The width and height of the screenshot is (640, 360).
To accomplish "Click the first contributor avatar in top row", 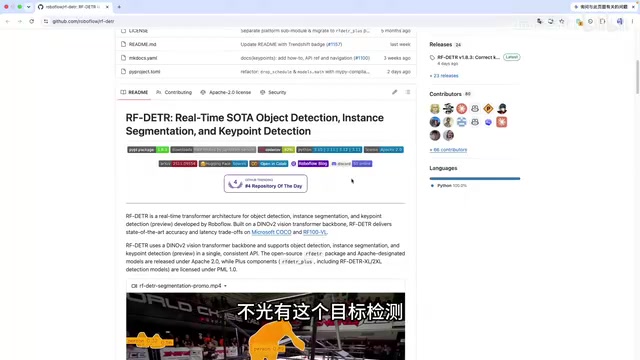I will [435, 109].
